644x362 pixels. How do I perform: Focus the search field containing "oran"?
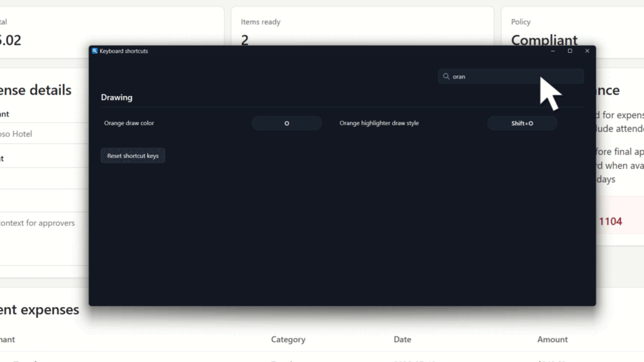[511, 76]
